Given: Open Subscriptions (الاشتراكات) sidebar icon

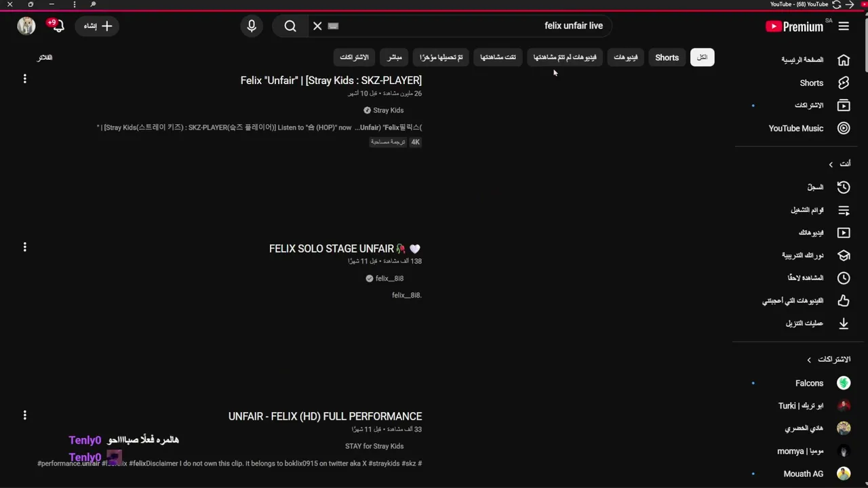Looking at the screenshot, I should (844, 105).
